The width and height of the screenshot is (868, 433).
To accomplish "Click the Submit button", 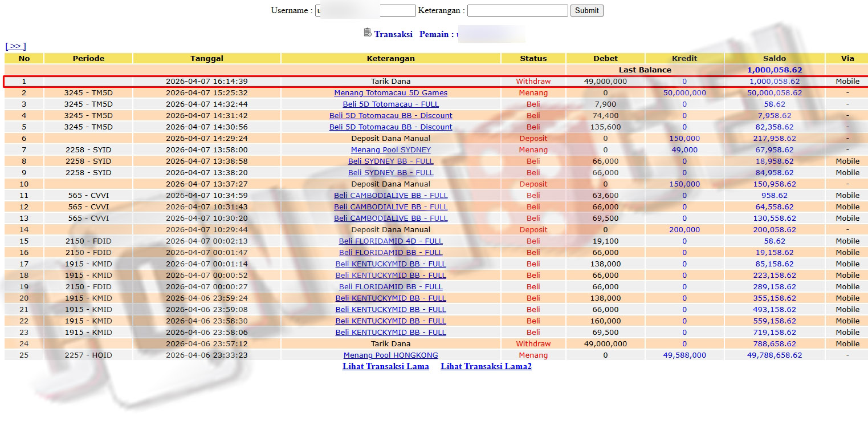I will pos(586,10).
